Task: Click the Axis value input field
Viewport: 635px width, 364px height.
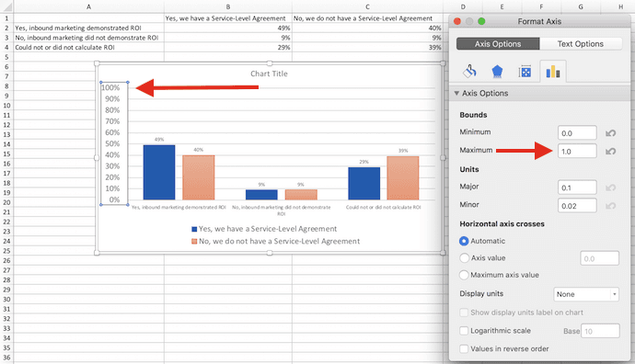Action: coord(599,258)
